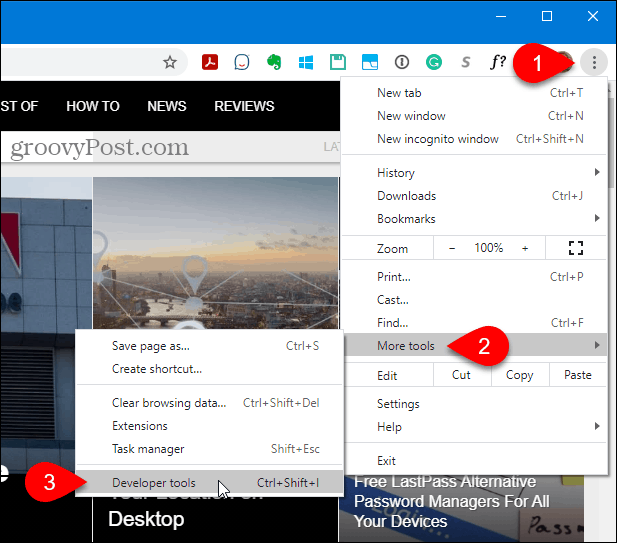Click the 100% zoom level value
This screenshot has height=543, width=617.
[489, 248]
